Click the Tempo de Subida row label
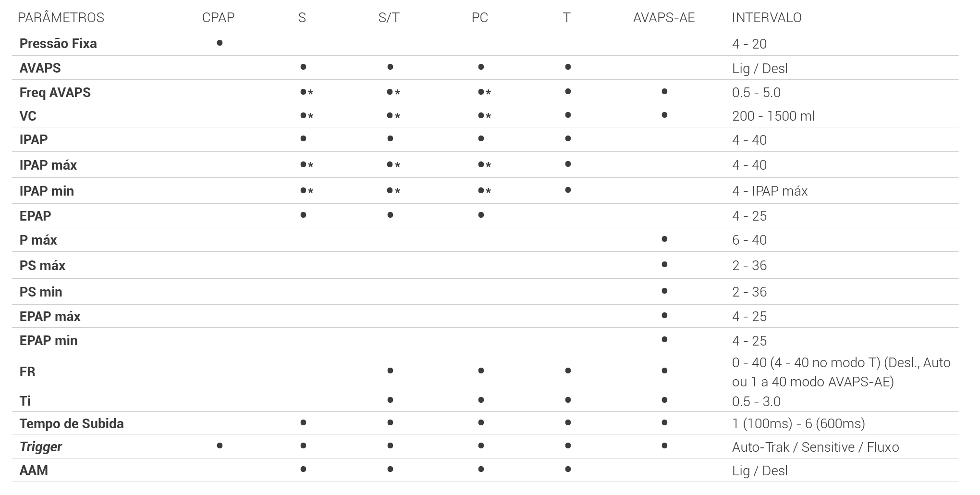The height and width of the screenshot is (495, 980). 72,424
